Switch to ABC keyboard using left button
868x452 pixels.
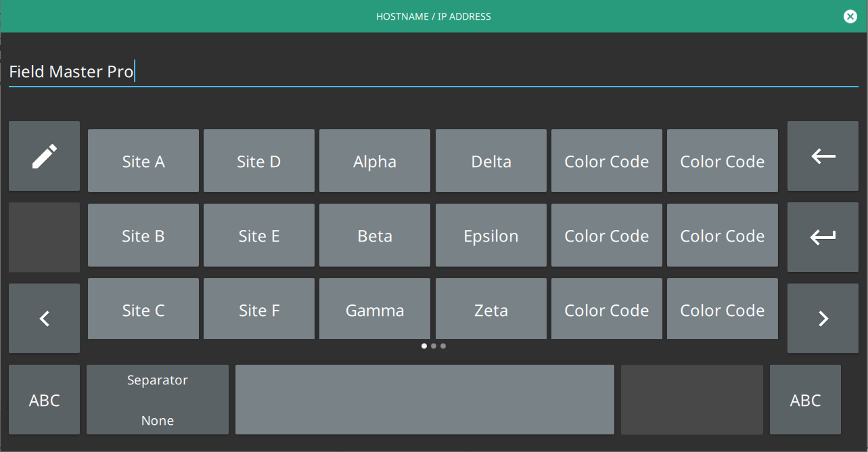44,400
